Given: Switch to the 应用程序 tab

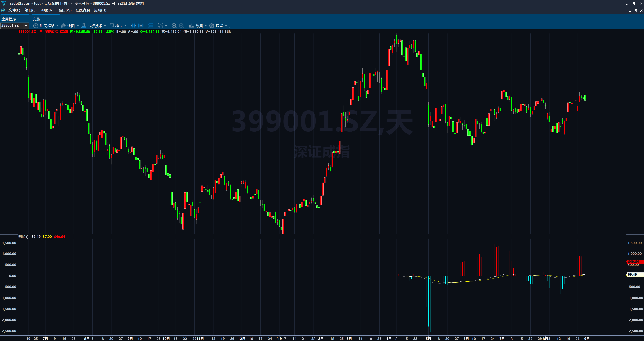Looking at the screenshot, I should coord(9,19).
